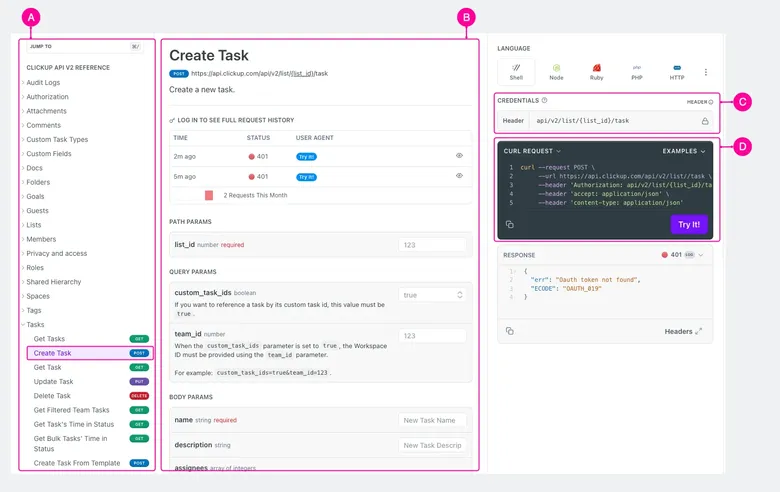Click the DELETE badge beside Delete Task
Image resolution: width=780 pixels, height=492 pixels.
139,396
